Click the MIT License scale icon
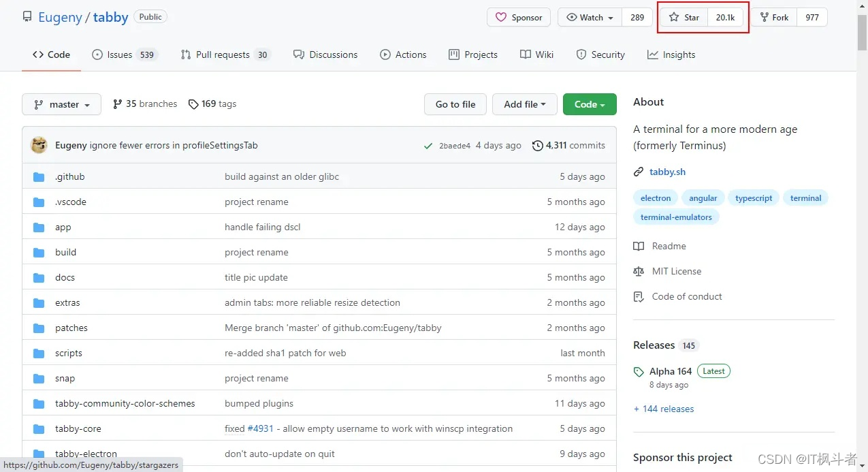 [639, 271]
